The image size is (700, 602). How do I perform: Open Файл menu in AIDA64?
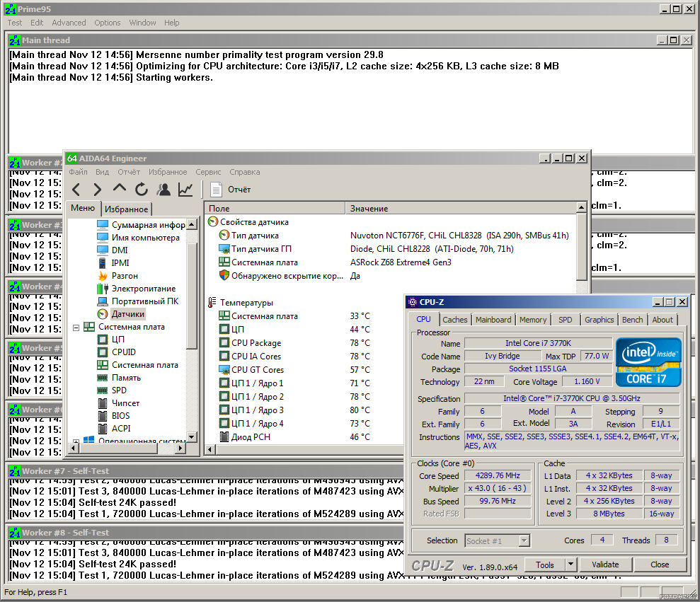[78, 173]
